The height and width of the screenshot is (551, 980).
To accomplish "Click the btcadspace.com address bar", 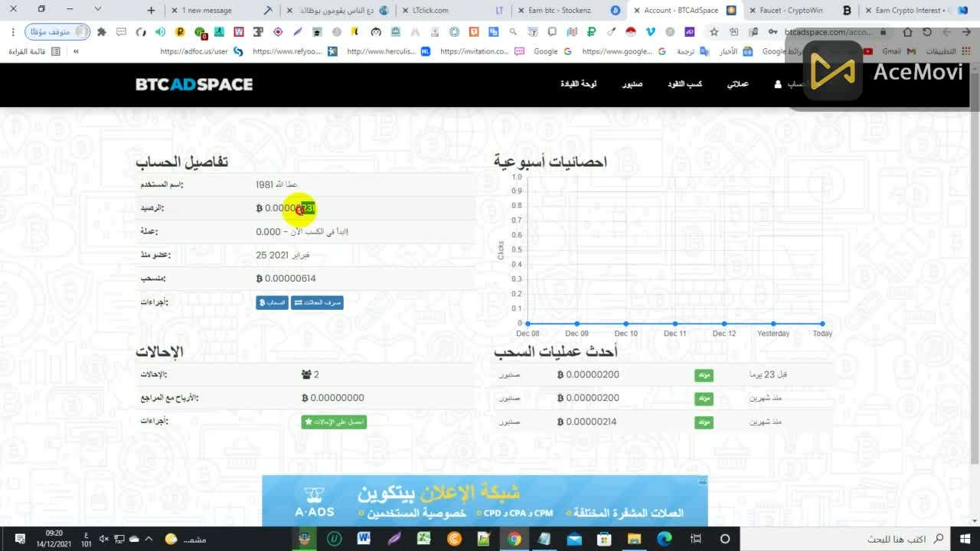I will [827, 32].
